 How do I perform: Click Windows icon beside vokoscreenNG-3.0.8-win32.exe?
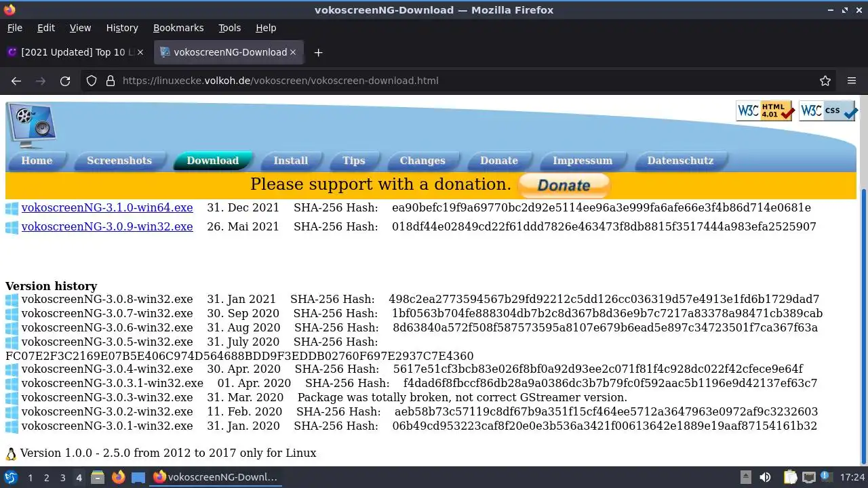(x=12, y=300)
